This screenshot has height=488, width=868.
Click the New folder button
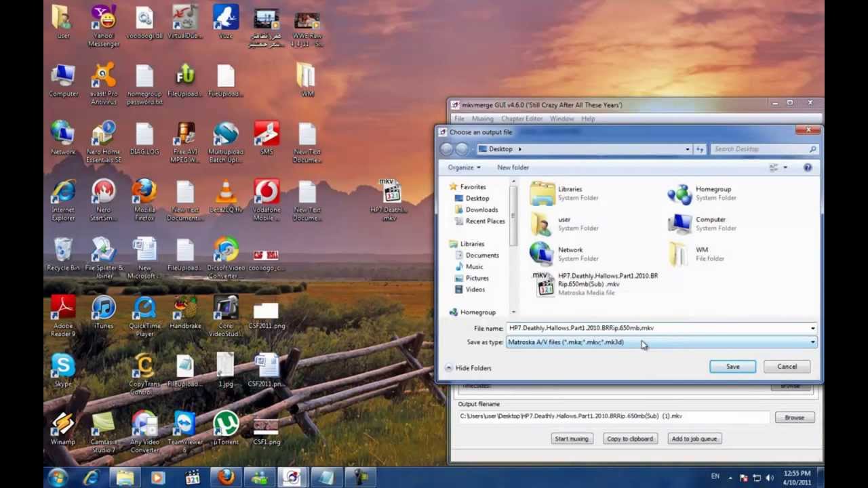pos(513,167)
